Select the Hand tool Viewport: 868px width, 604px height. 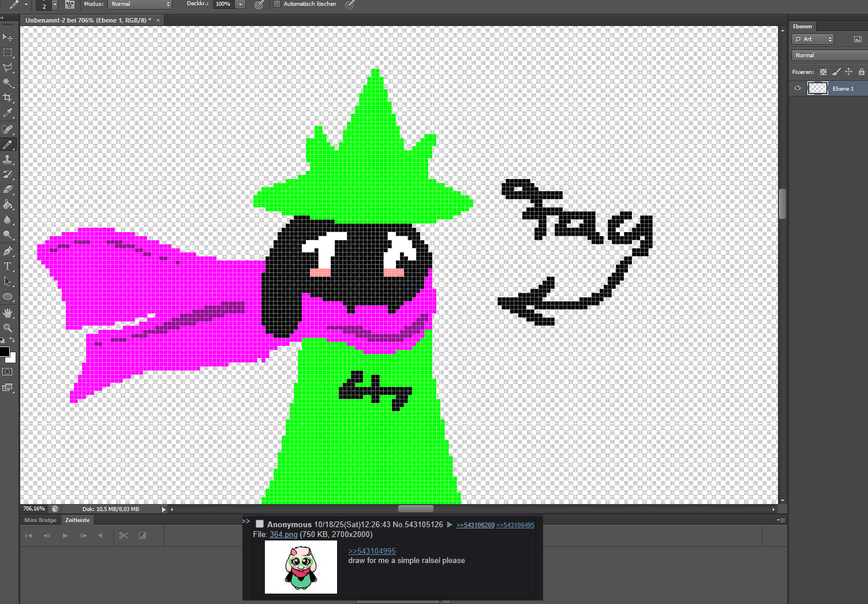click(x=8, y=313)
